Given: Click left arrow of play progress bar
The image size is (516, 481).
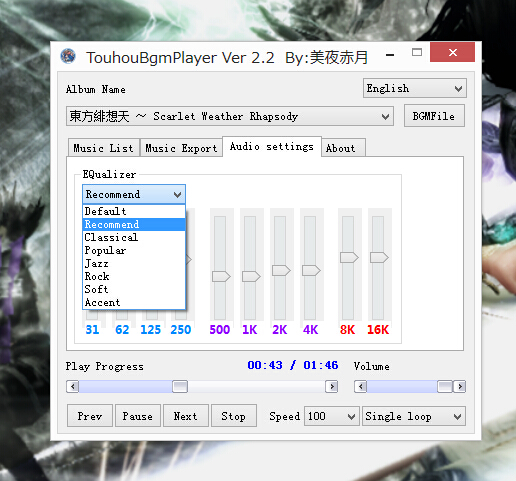Looking at the screenshot, I should point(73,387).
